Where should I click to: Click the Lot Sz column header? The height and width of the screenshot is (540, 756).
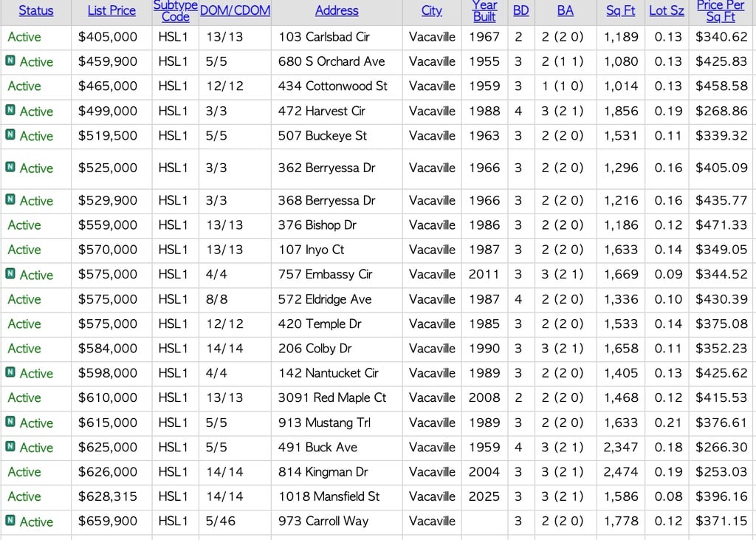click(x=667, y=10)
